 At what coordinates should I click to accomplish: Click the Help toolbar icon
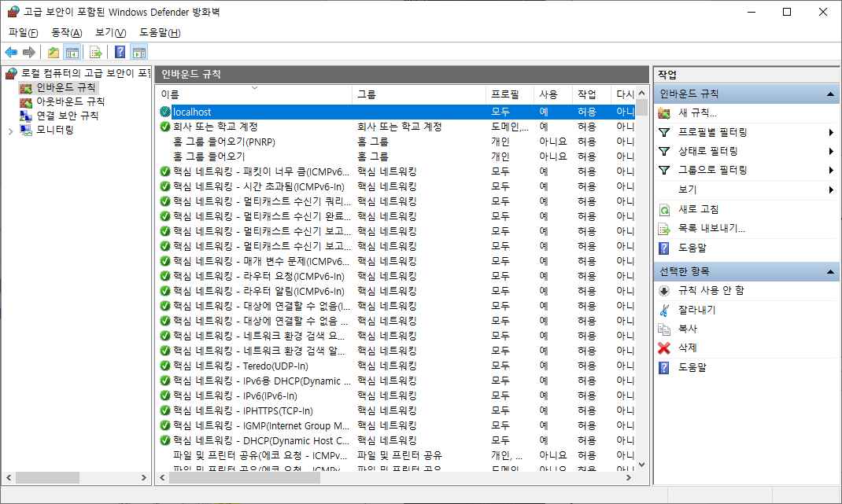(120, 52)
